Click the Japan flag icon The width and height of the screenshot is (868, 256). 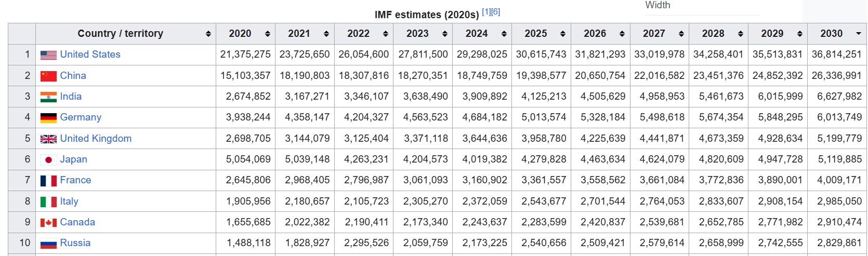click(48, 160)
